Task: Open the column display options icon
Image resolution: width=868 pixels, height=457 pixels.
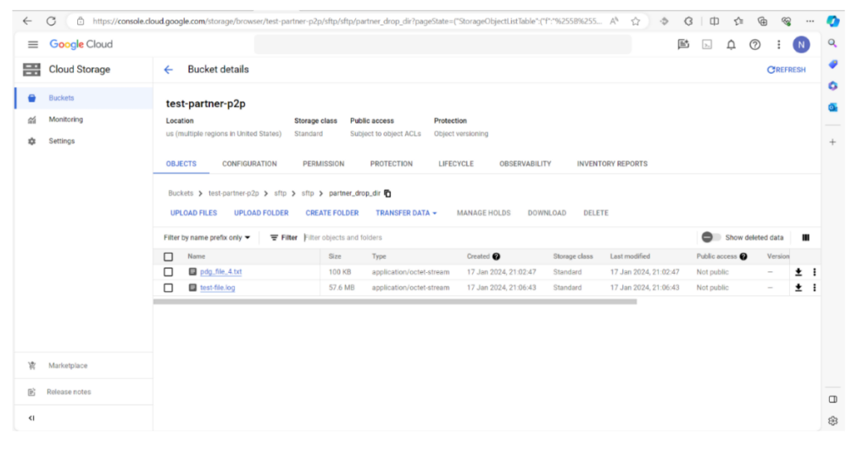Action: coord(805,237)
